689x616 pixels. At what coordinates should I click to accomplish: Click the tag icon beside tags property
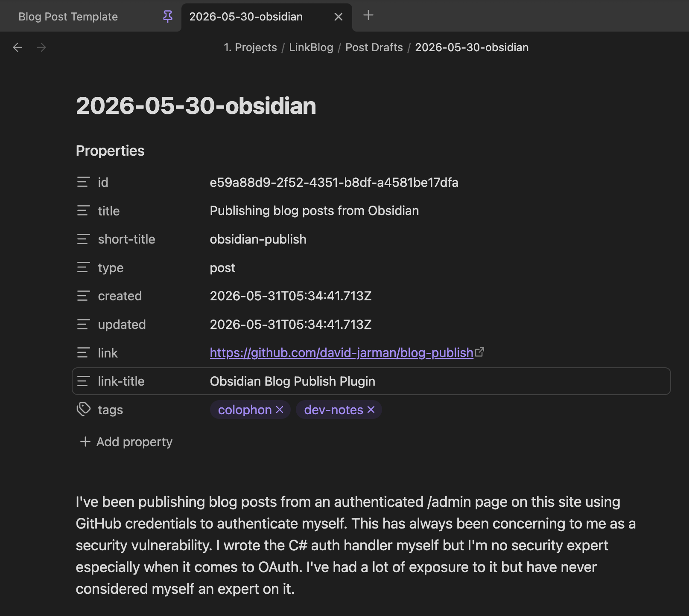tap(83, 410)
